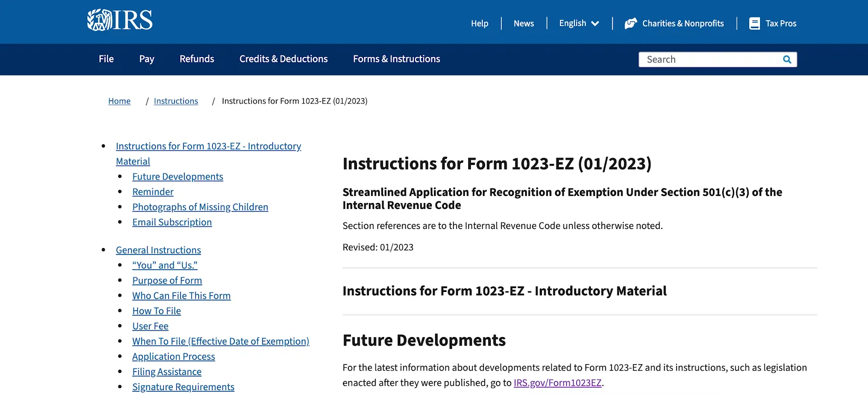This screenshot has height=394, width=868.
Task: Open the File menu
Action: pos(106,59)
